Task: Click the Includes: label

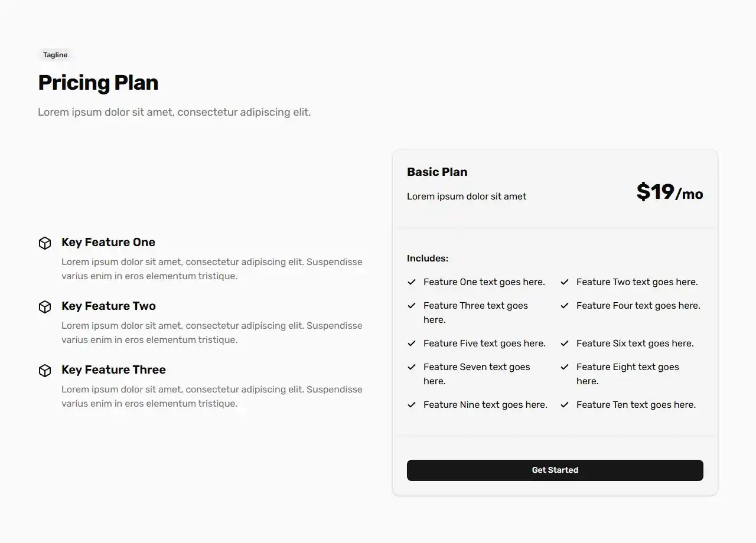Action: tap(428, 259)
